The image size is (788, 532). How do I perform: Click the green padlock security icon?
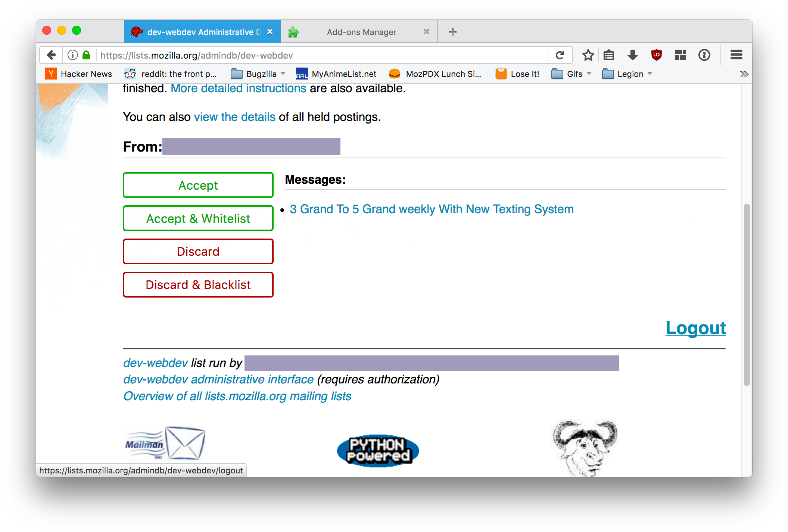[86, 55]
